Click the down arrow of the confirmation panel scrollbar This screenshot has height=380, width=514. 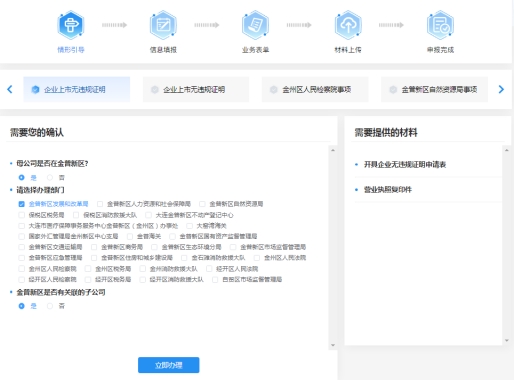coord(333,345)
